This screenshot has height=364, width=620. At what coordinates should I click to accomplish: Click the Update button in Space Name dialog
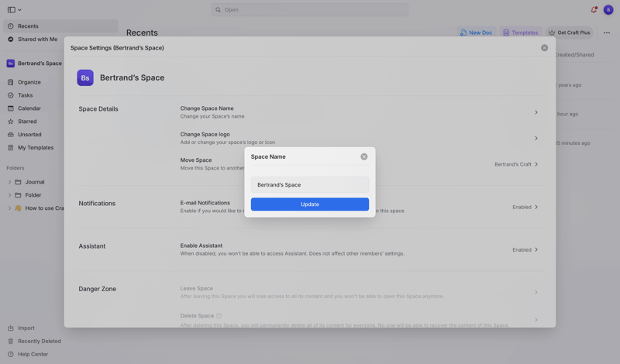pyautogui.click(x=309, y=204)
